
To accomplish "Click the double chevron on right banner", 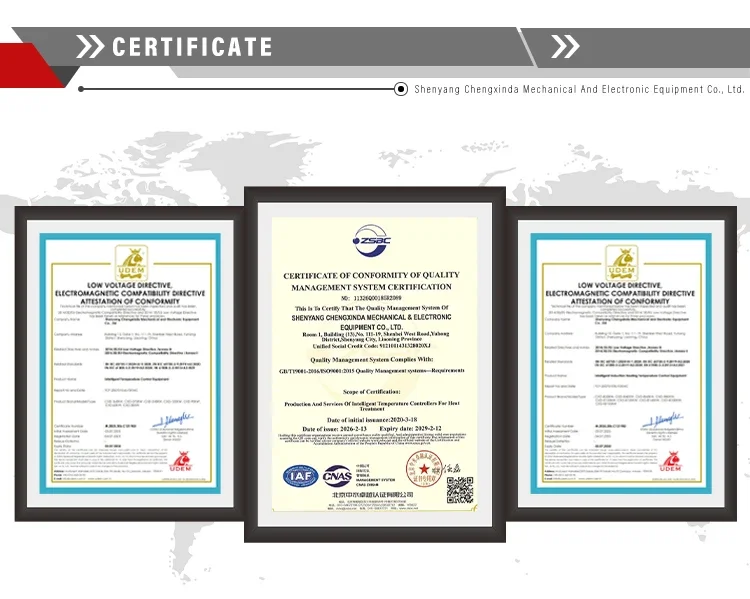I will [x=565, y=47].
